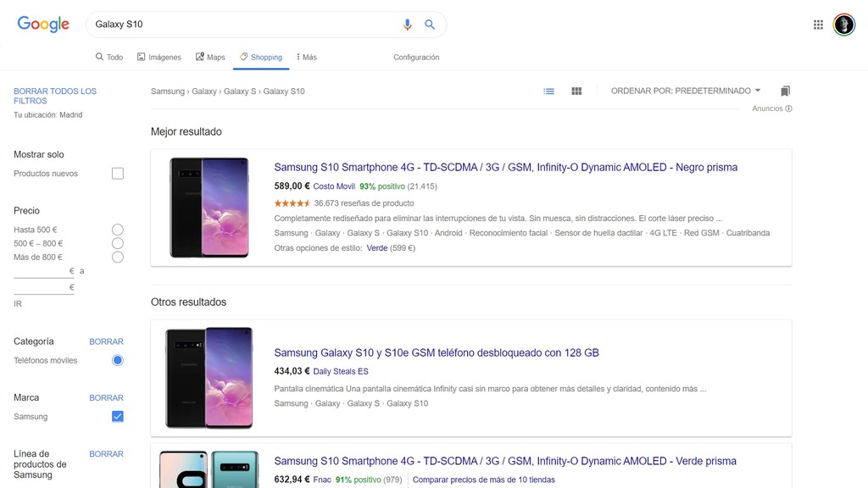Open the Google apps grid icon
The width and height of the screenshot is (868, 488).
pos(818,24)
